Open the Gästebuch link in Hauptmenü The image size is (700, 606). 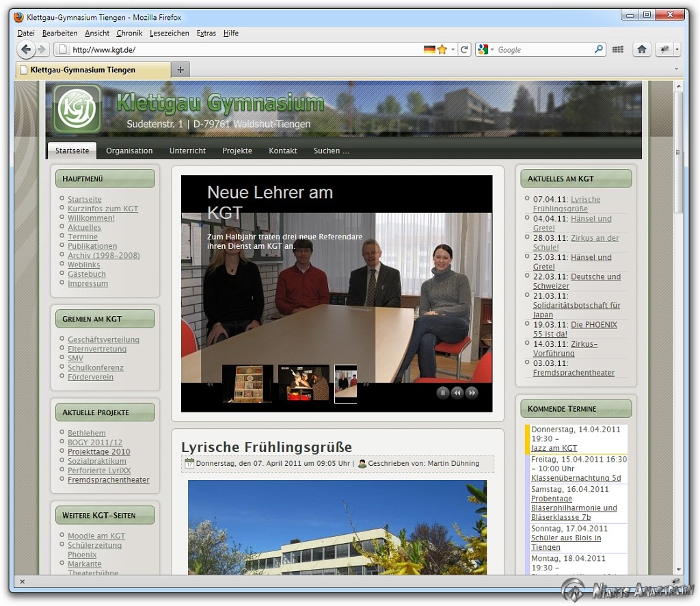87,274
